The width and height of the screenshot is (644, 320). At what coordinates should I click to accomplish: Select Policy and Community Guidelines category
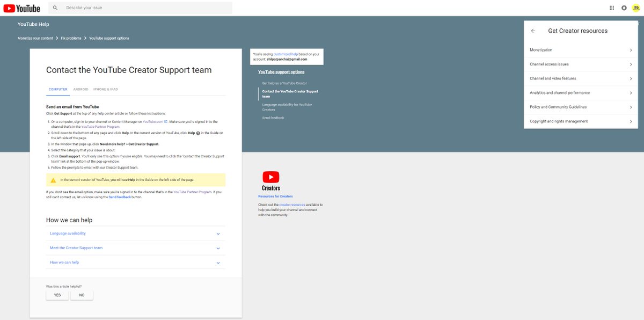click(x=581, y=107)
